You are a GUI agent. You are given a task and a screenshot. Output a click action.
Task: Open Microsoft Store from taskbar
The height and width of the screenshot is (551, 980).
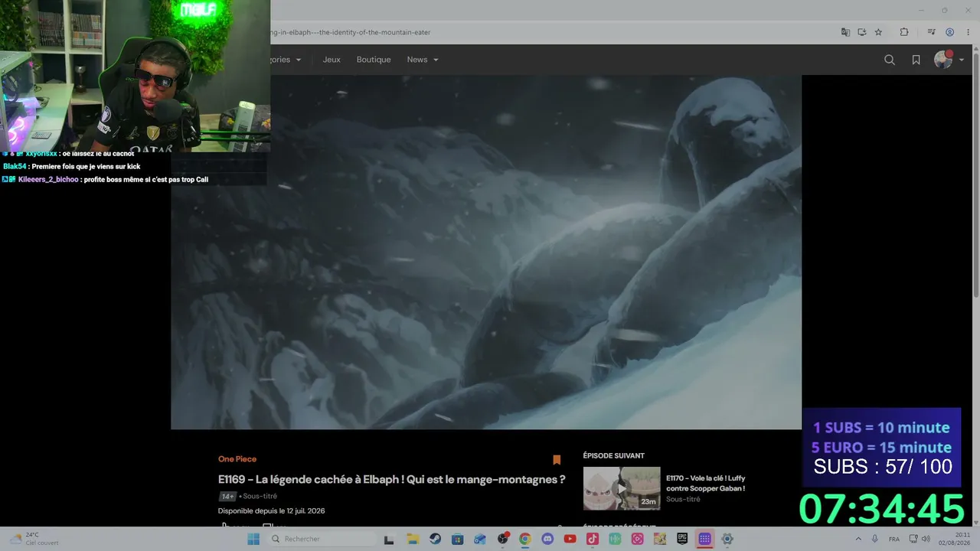457,539
